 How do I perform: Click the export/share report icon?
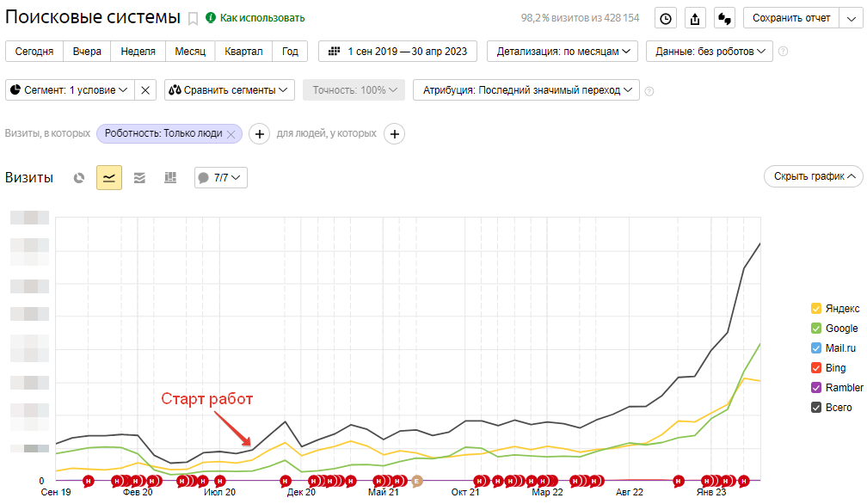[695, 18]
